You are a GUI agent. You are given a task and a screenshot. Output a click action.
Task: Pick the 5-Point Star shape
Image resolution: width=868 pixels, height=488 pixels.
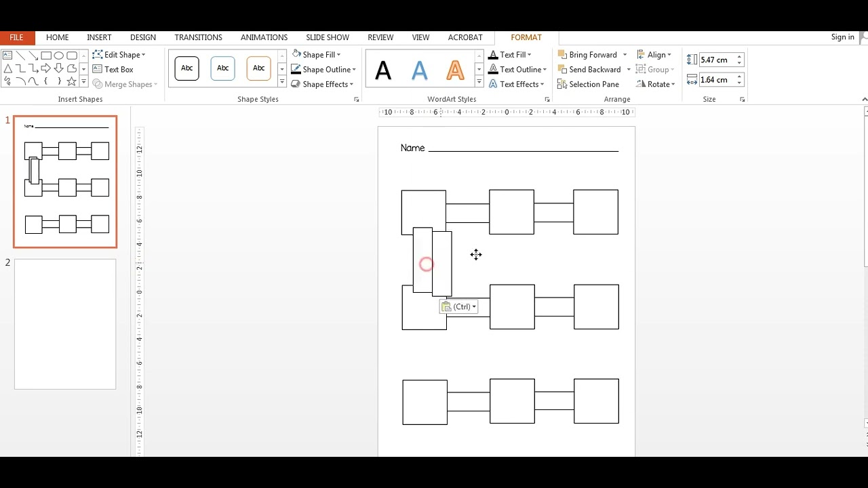point(72,81)
